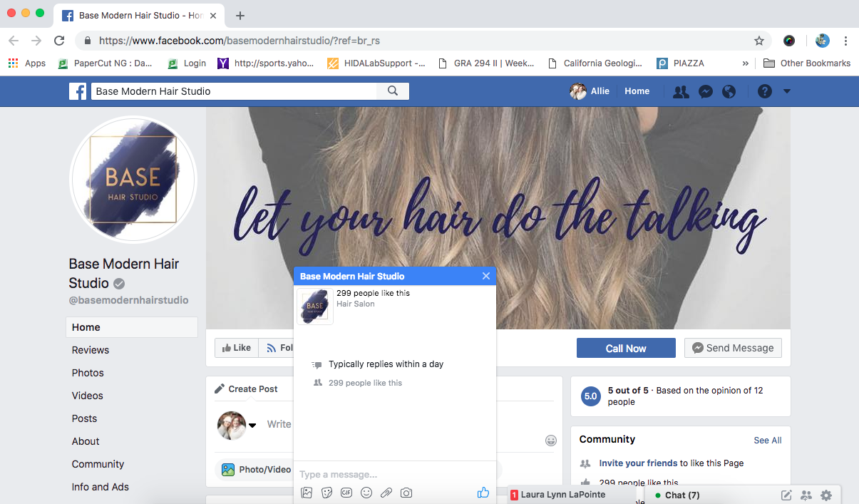This screenshot has width=859, height=504.
Task: Click the Follow page button
Action: [277, 348]
